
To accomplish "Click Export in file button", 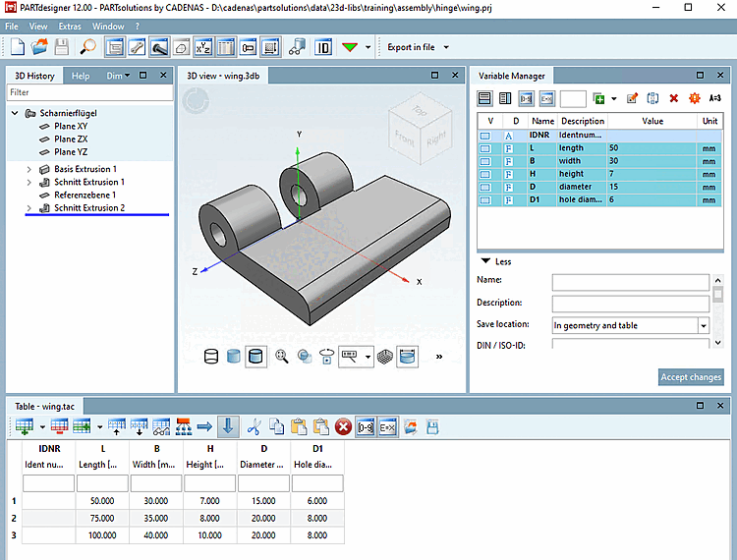I will 411,46.
